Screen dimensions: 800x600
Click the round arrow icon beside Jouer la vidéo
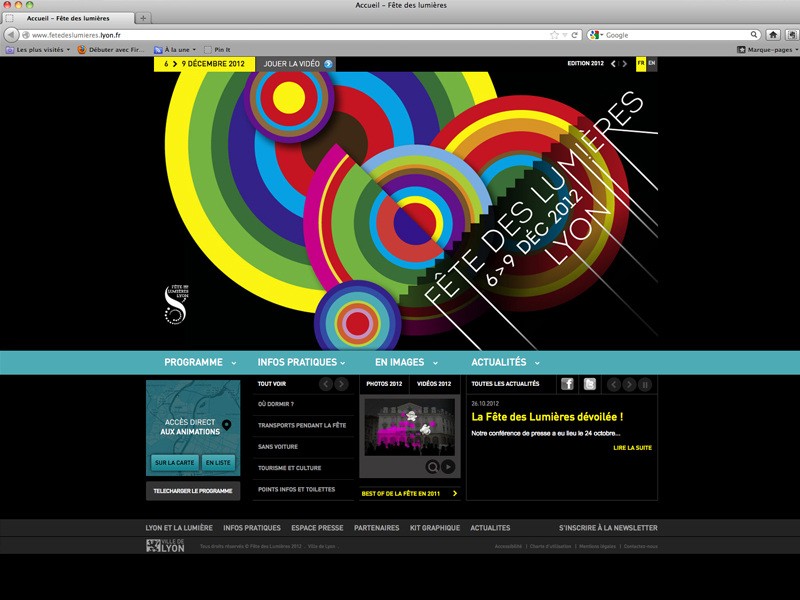click(329, 64)
